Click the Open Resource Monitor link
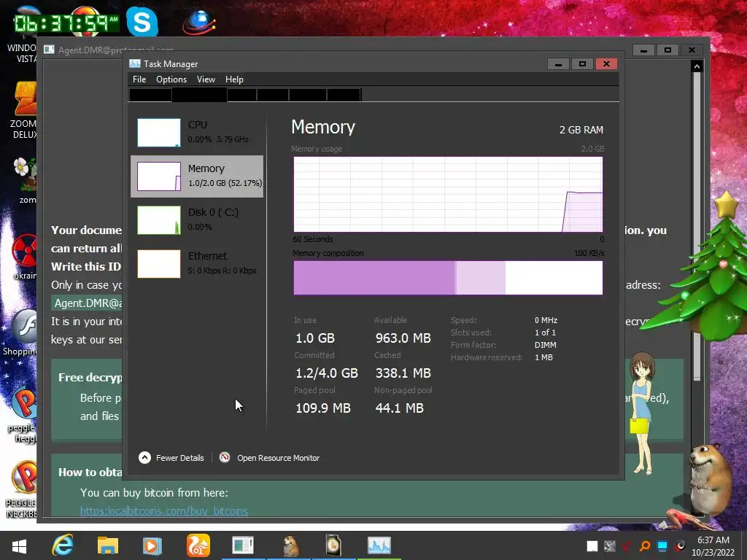This screenshot has height=560, width=747. (278, 458)
